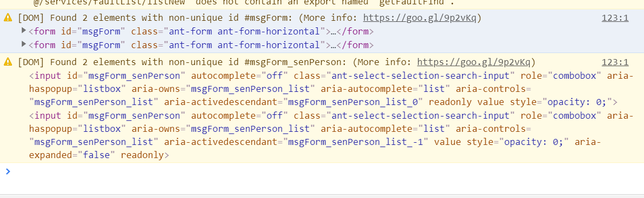Open source location 123:1 of the msgForm_senPerson warning
Viewport: 644px width, 198px height.
pyautogui.click(x=615, y=62)
